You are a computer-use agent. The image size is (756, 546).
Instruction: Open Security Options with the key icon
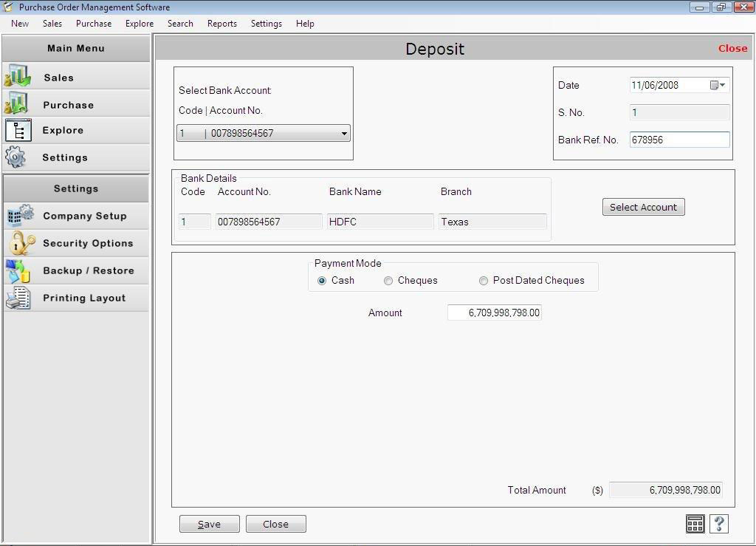coord(21,242)
